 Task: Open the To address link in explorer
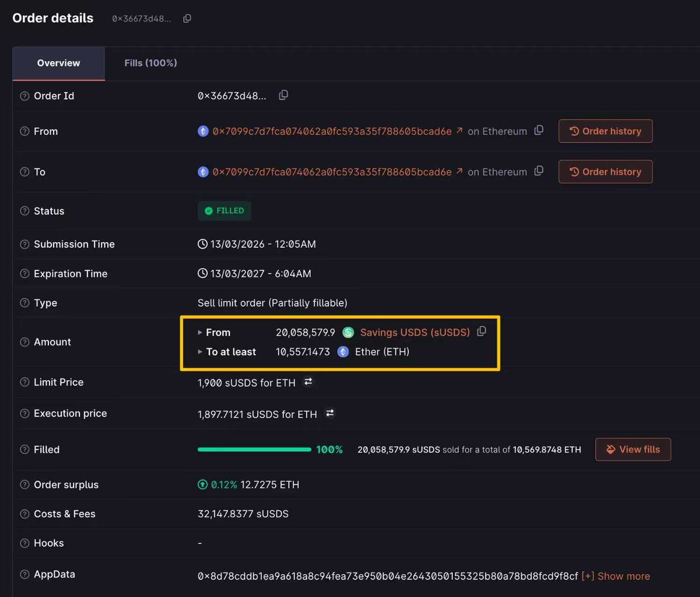[x=332, y=172]
